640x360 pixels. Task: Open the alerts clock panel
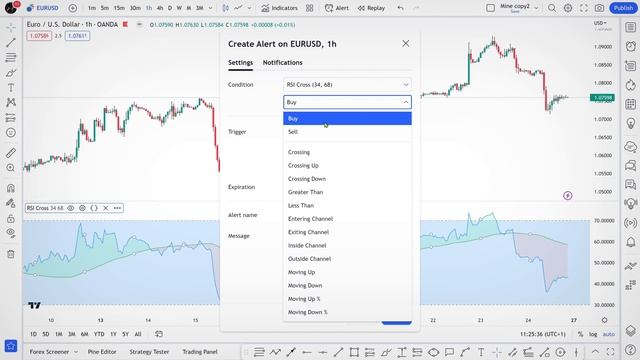coord(631,46)
